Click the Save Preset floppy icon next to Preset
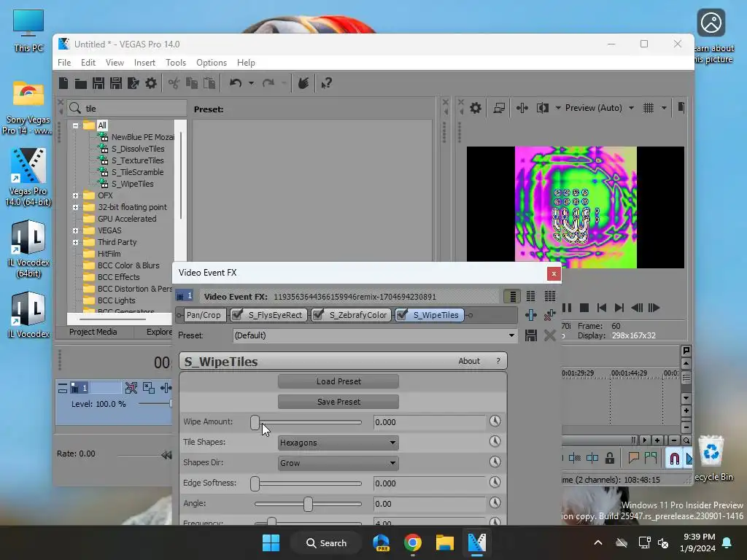The image size is (747, 560). click(531, 335)
